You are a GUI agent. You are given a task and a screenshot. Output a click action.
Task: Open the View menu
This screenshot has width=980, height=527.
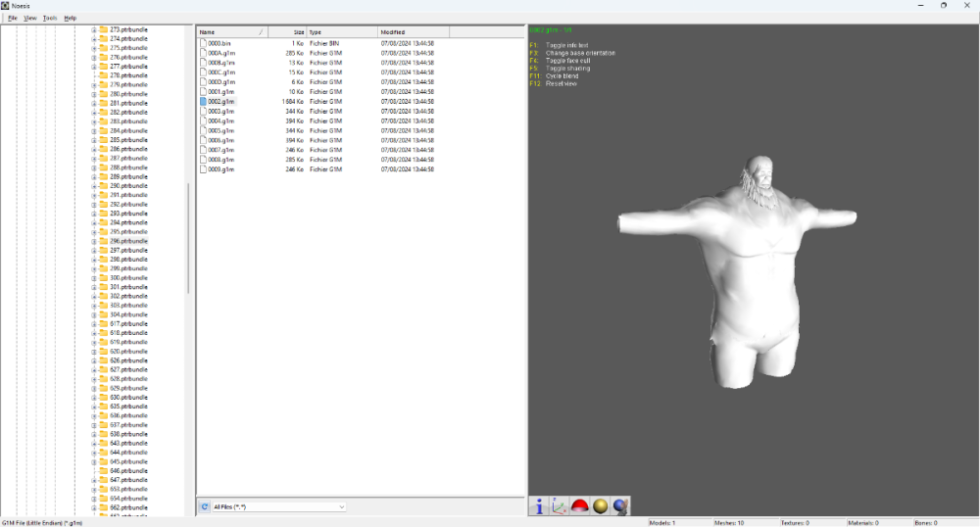tap(30, 18)
